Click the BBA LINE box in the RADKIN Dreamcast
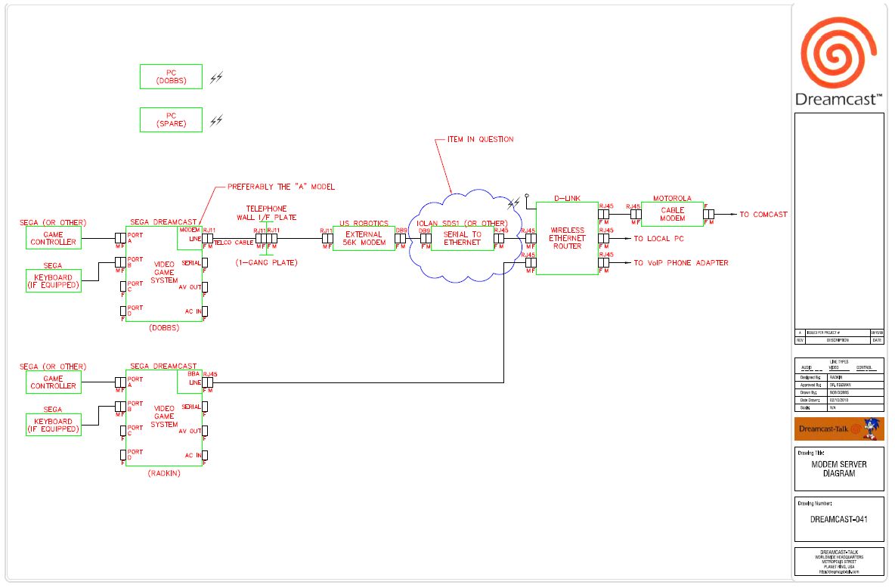895x588 pixels. (190, 382)
